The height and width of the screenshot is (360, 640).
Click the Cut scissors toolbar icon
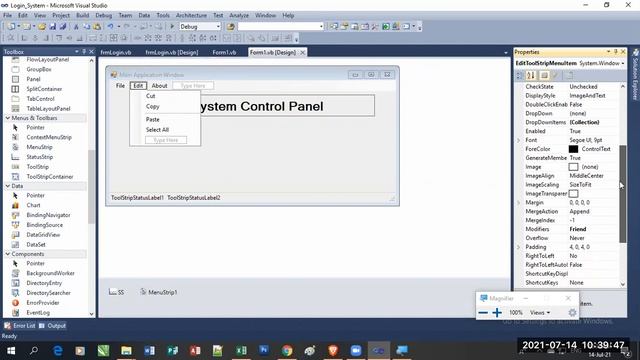point(76,27)
